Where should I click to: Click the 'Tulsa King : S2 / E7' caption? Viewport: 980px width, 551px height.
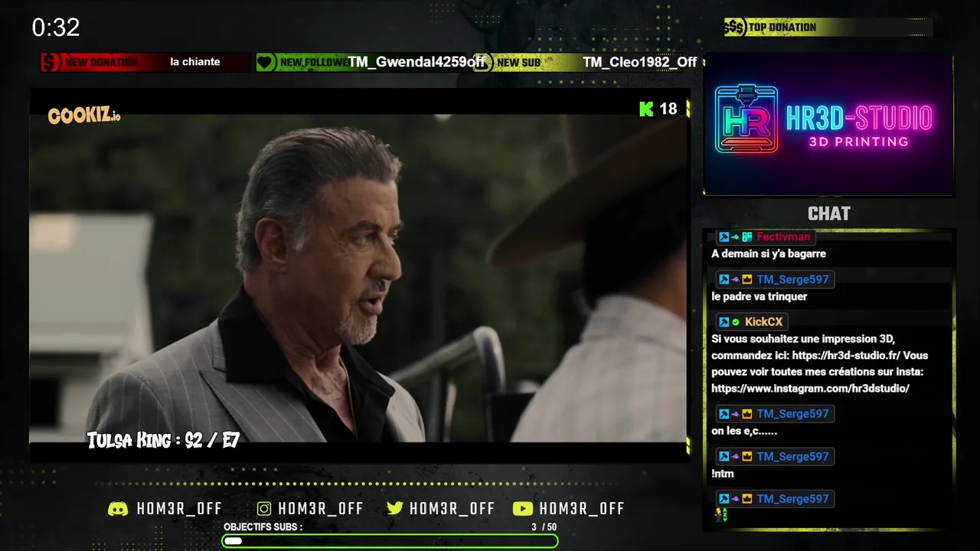click(163, 440)
